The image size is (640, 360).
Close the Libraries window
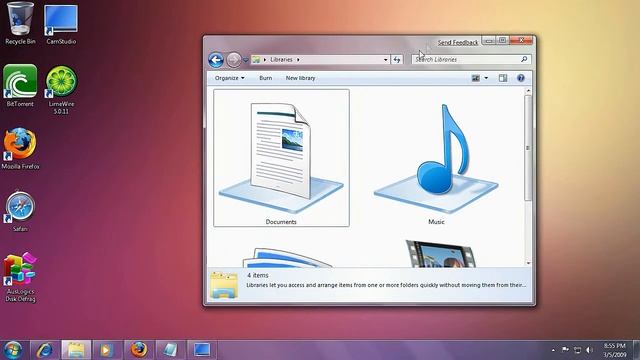click(521, 40)
